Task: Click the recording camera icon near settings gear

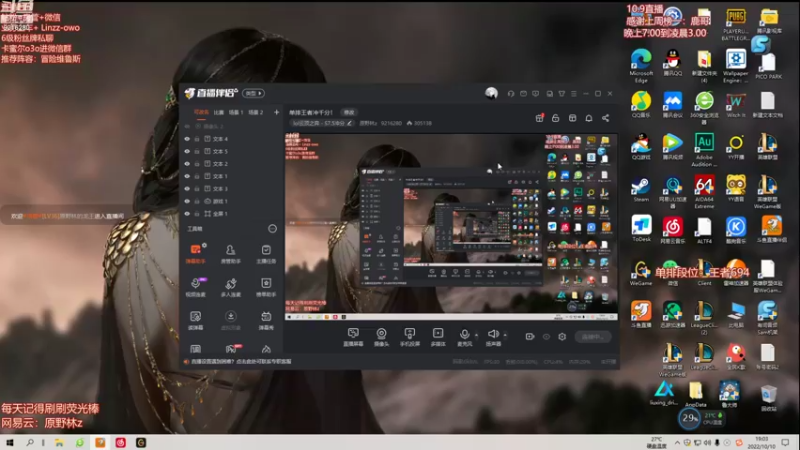Action: pos(530,337)
